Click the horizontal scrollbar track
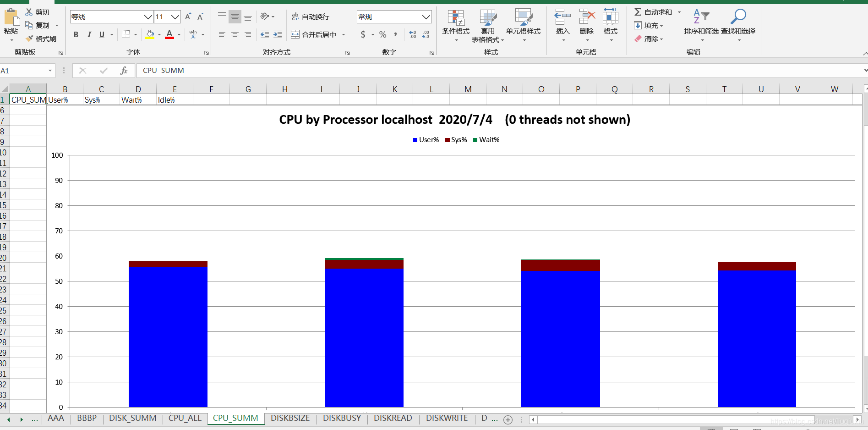This screenshot has width=868, height=430. tap(696, 419)
